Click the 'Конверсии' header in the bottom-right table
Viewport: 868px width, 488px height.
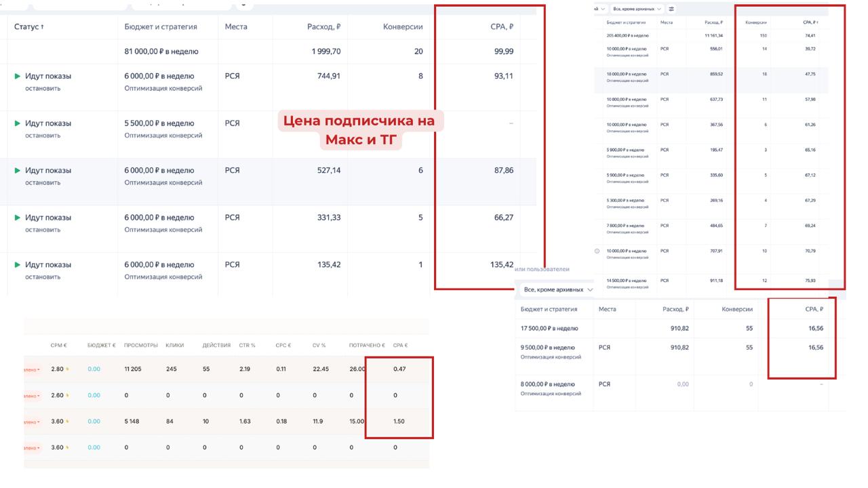pyautogui.click(x=736, y=309)
